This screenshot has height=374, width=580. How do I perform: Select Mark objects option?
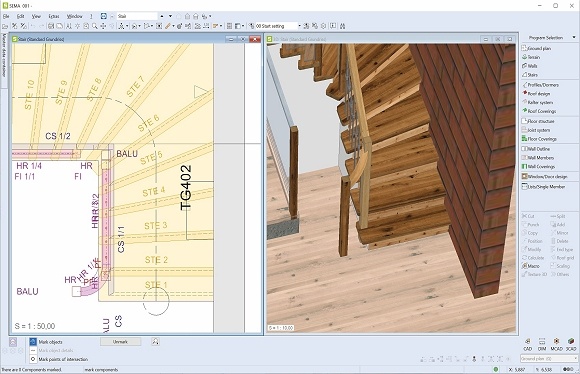pyautogui.click(x=46, y=342)
